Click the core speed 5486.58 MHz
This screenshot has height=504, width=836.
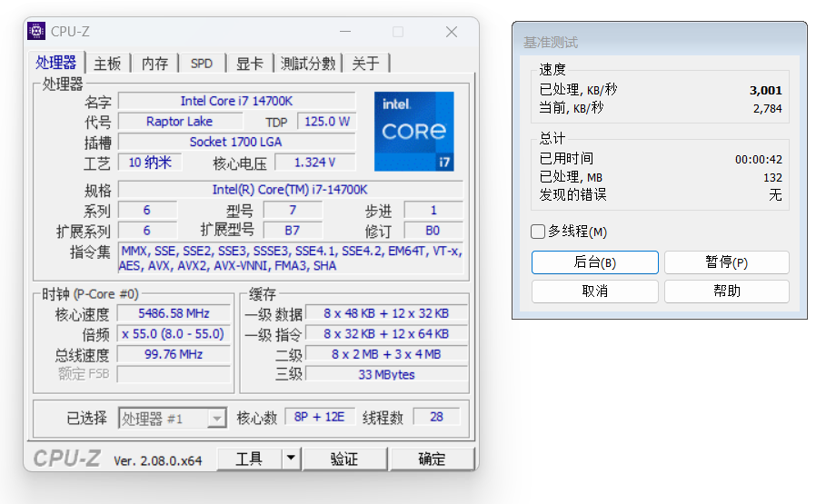tap(174, 313)
